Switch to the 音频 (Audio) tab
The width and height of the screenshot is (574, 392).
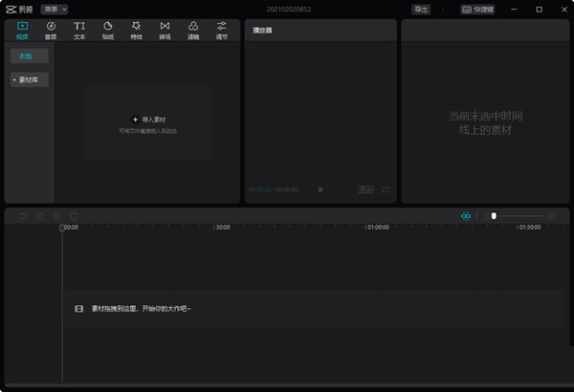[x=51, y=30]
